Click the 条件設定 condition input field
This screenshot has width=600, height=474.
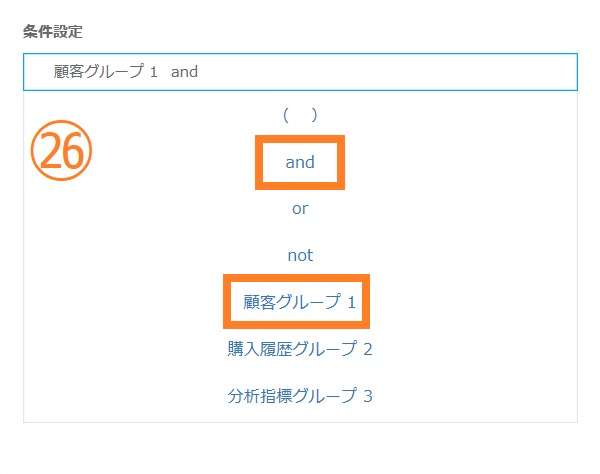(300, 72)
